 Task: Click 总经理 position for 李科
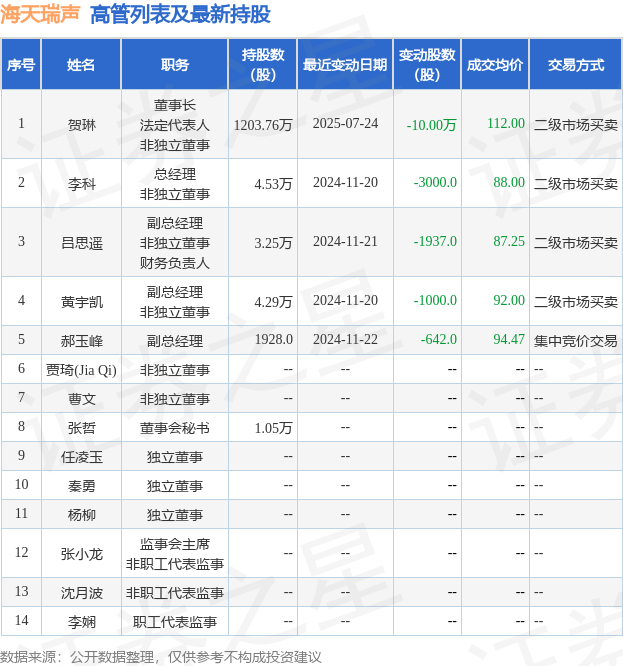[x=175, y=174]
